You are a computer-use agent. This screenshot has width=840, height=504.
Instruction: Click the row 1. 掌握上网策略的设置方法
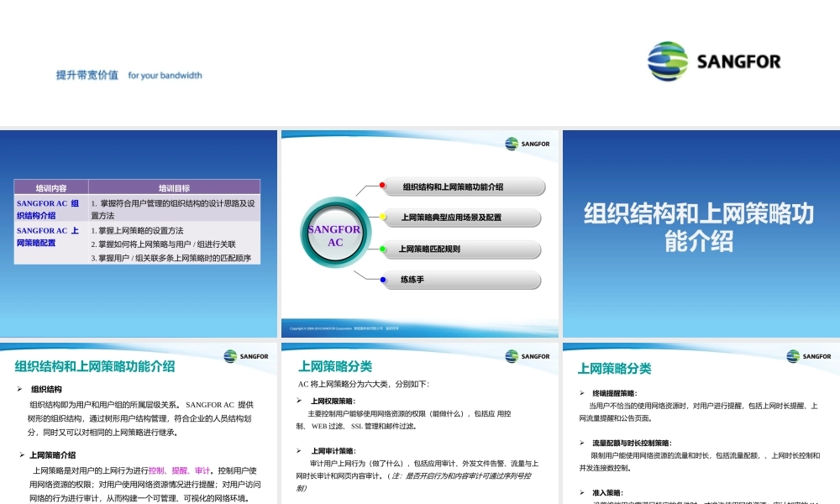137,230
